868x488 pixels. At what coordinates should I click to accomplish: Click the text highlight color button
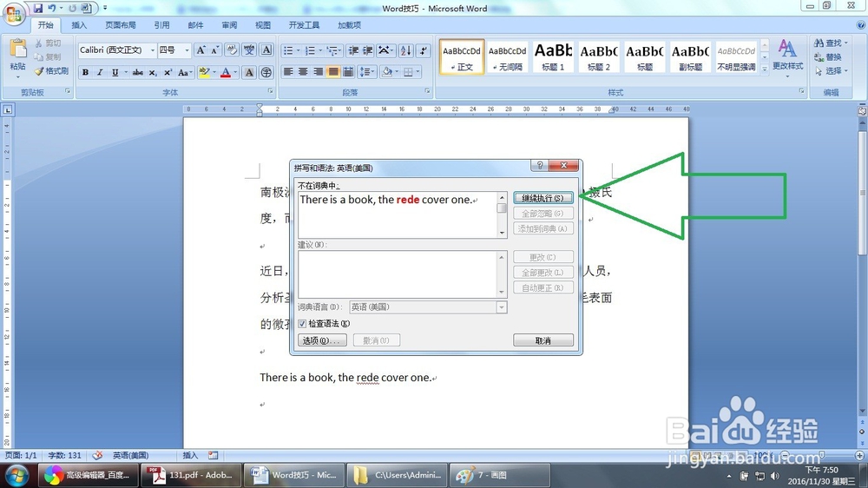point(203,73)
